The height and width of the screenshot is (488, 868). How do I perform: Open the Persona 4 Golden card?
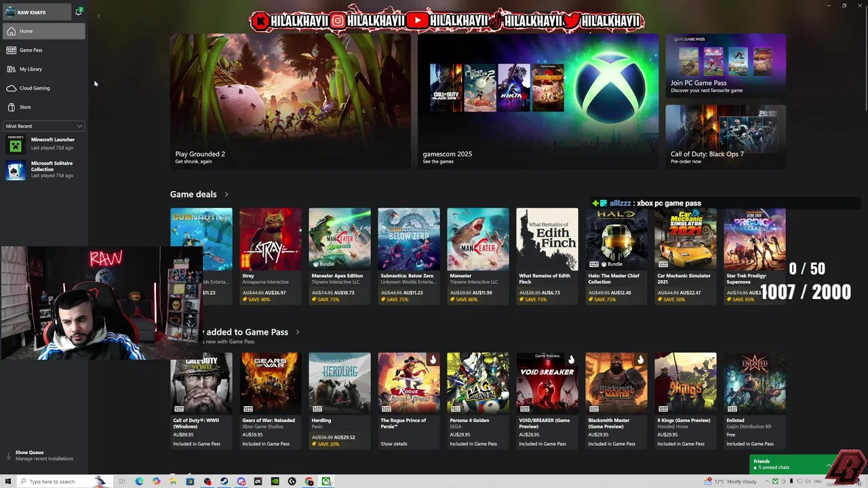coord(478,401)
